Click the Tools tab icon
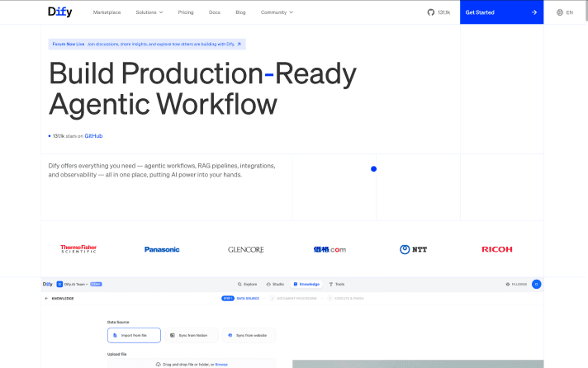Screen dimensions: 588x368 [331, 284]
